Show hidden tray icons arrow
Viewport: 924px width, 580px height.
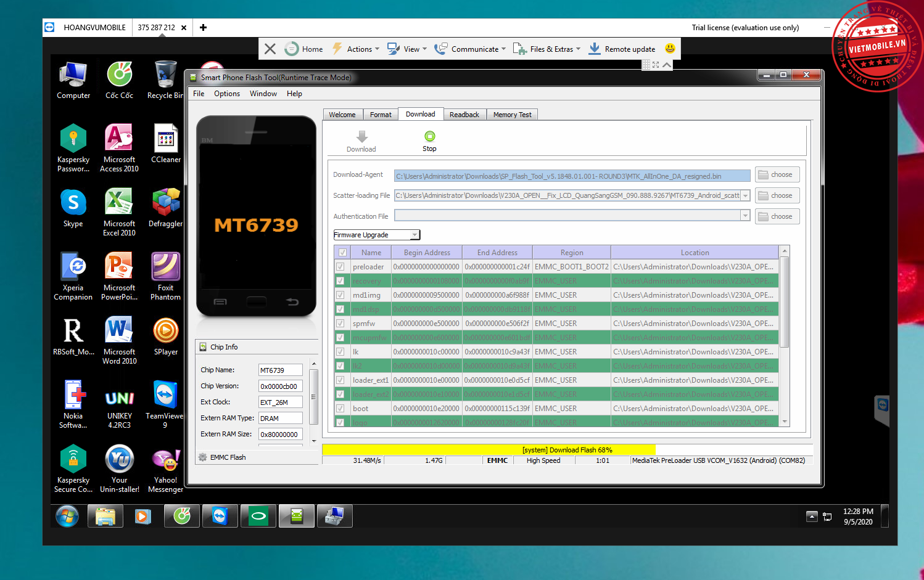pos(812,517)
